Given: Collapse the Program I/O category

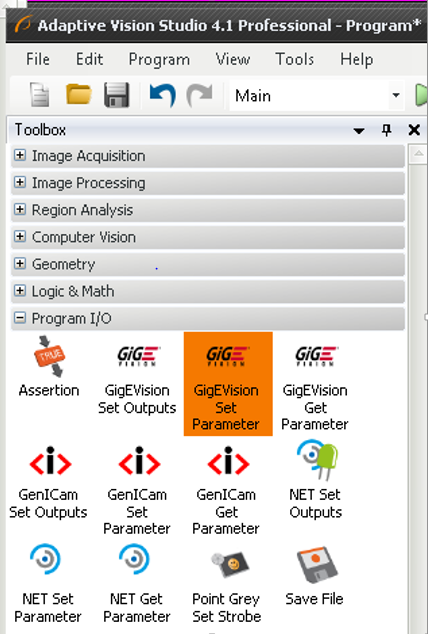Looking at the screenshot, I should point(20,318).
